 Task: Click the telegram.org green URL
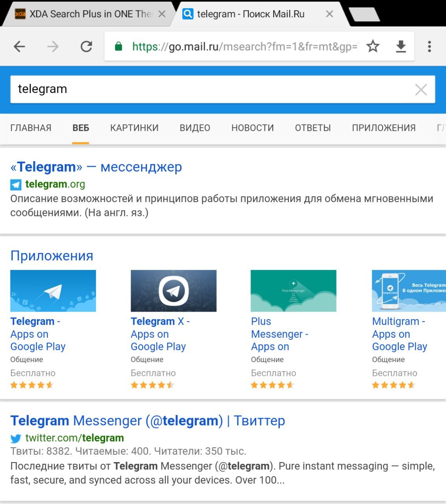(55, 184)
